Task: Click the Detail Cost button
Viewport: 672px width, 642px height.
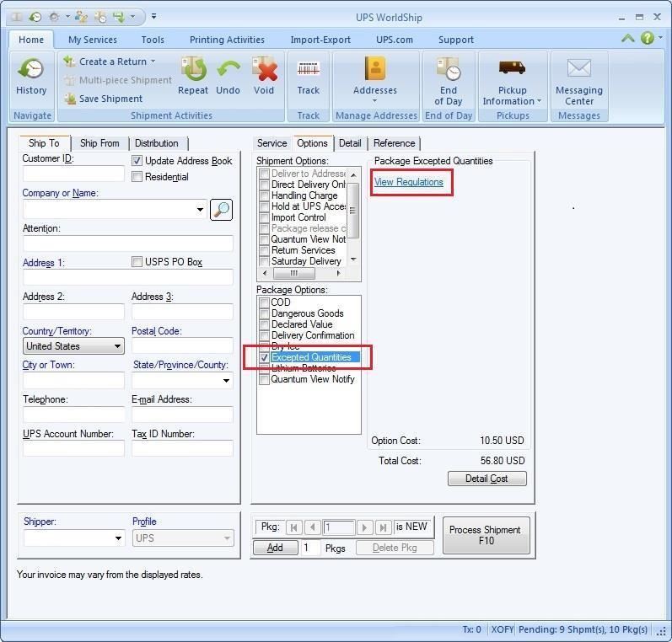Action: click(487, 479)
